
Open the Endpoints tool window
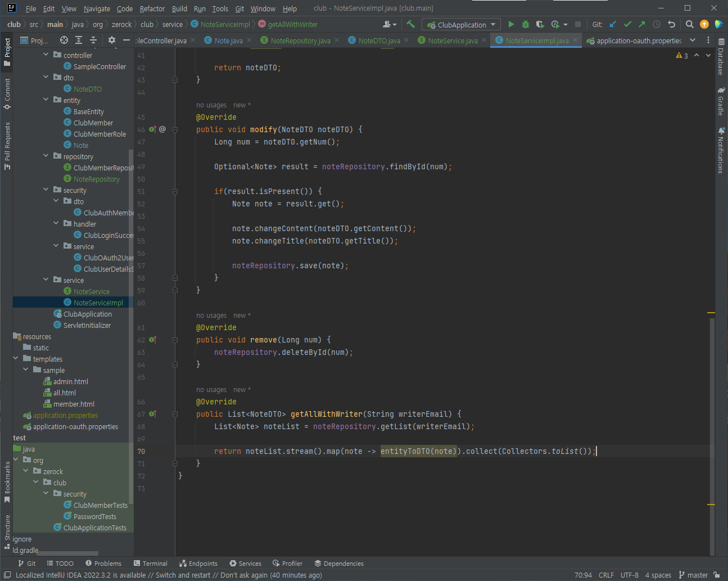[x=198, y=563]
